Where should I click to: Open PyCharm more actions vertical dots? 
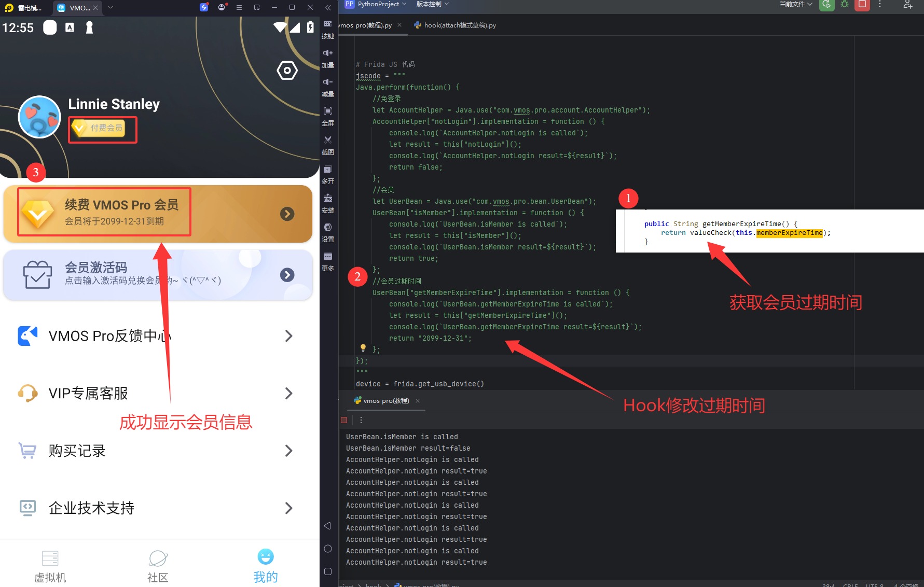pyautogui.click(x=880, y=4)
